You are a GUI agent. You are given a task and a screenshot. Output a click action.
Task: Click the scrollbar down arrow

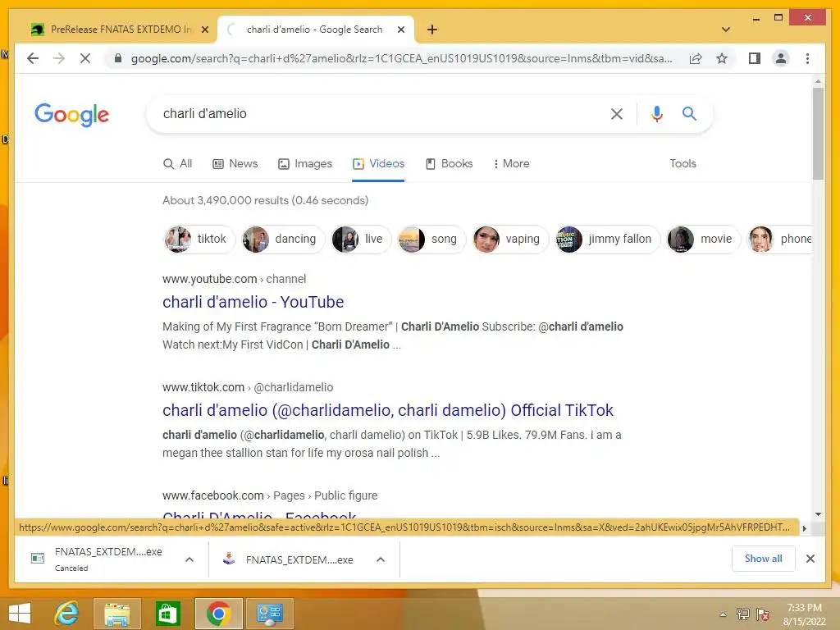click(x=818, y=514)
